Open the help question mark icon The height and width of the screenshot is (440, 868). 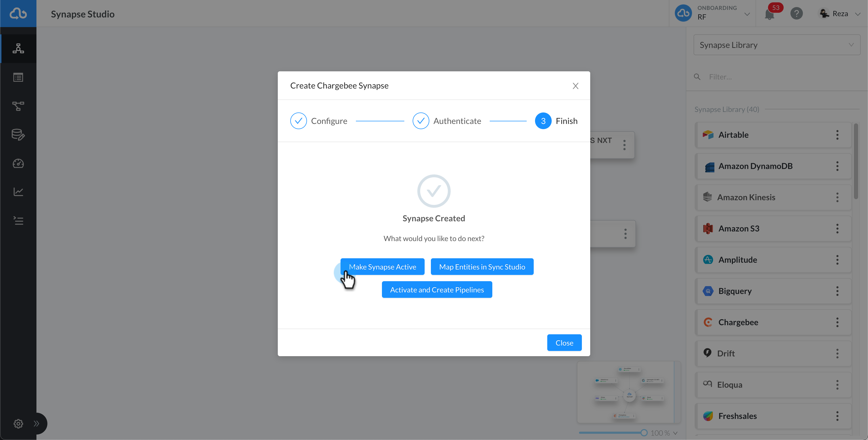[797, 14]
